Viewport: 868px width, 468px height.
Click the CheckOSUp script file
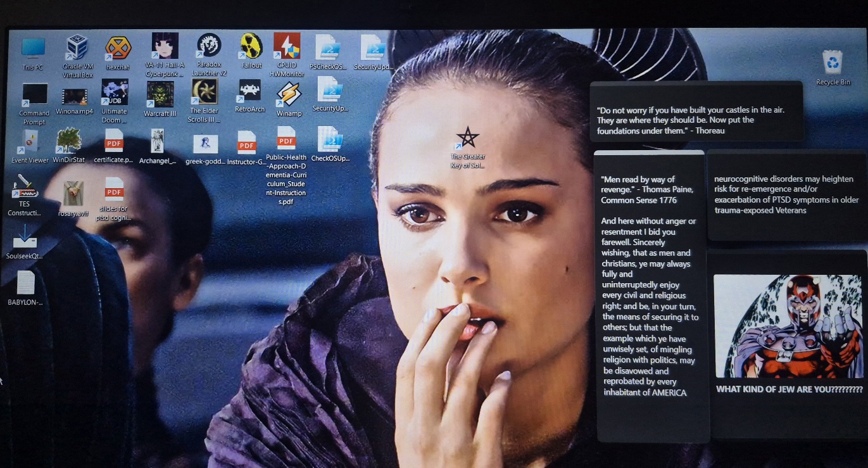[x=330, y=144]
